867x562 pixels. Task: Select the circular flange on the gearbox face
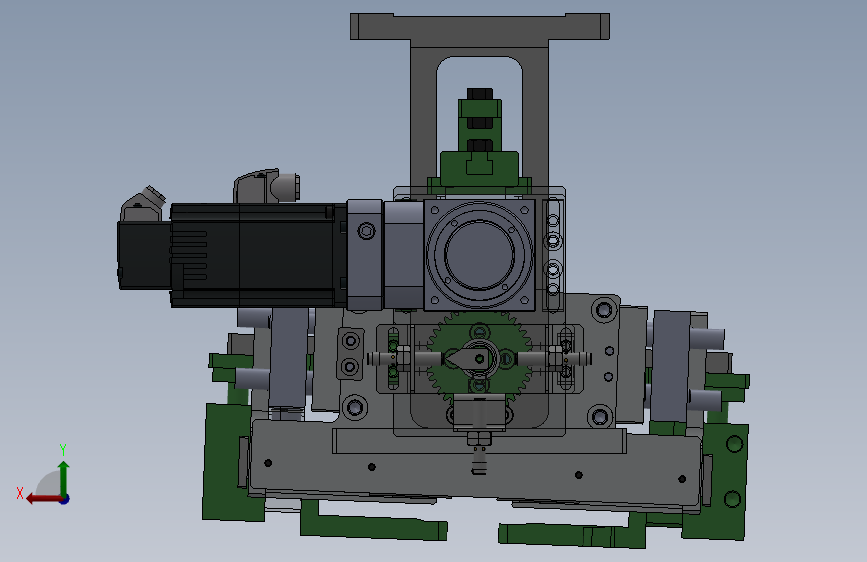pos(479,254)
